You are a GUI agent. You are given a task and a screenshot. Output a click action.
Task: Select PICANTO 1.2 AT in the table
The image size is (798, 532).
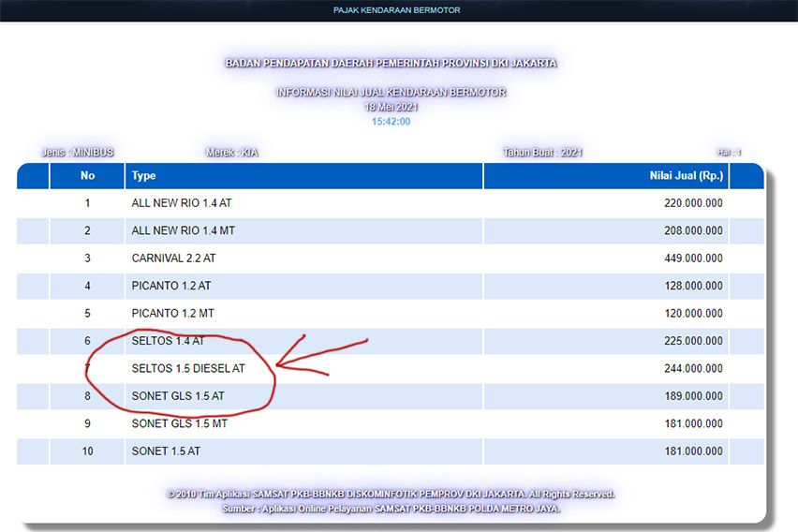pos(171,286)
